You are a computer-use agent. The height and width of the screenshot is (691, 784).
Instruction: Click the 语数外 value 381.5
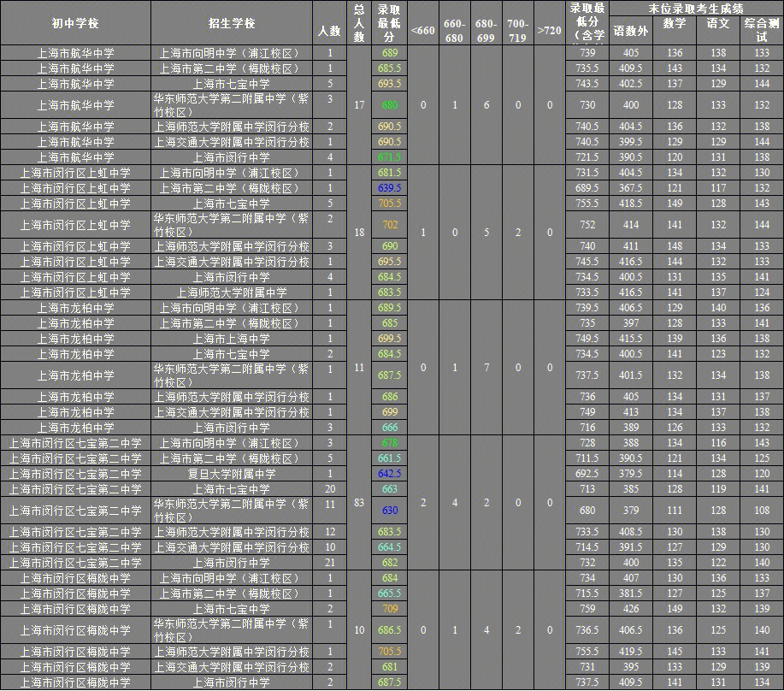pyautogui.click(x=630, y=593)
